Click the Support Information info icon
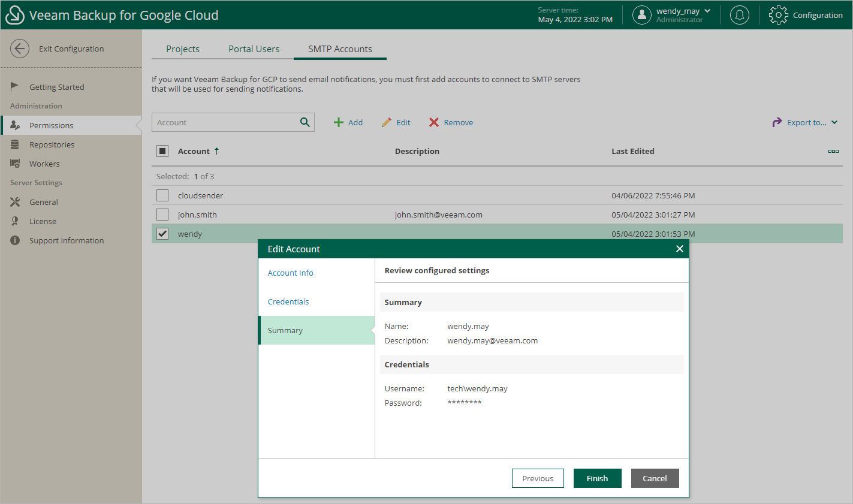Image resolution: width=853 pixels, height=504 pixels. pyautogui.click(x=15, y=240)
